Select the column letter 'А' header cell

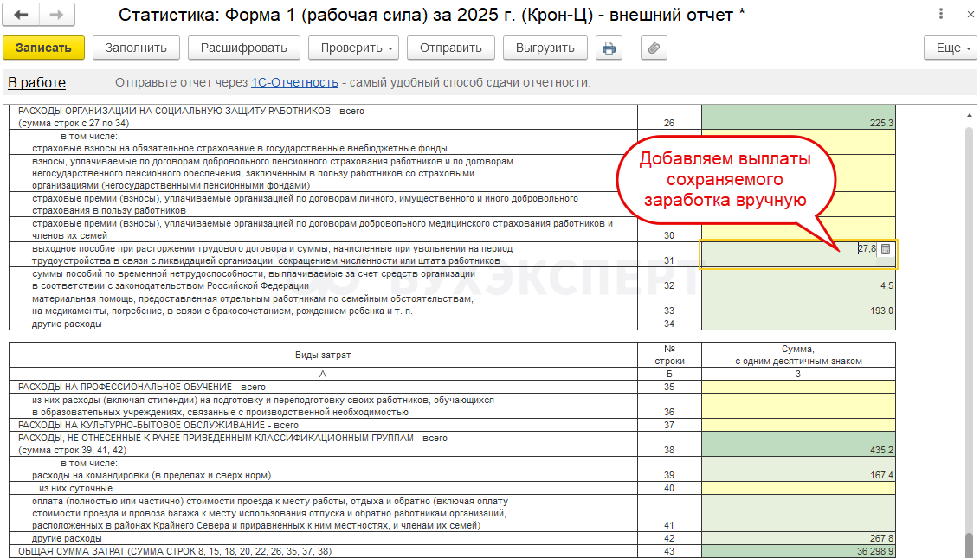(323, 374)
